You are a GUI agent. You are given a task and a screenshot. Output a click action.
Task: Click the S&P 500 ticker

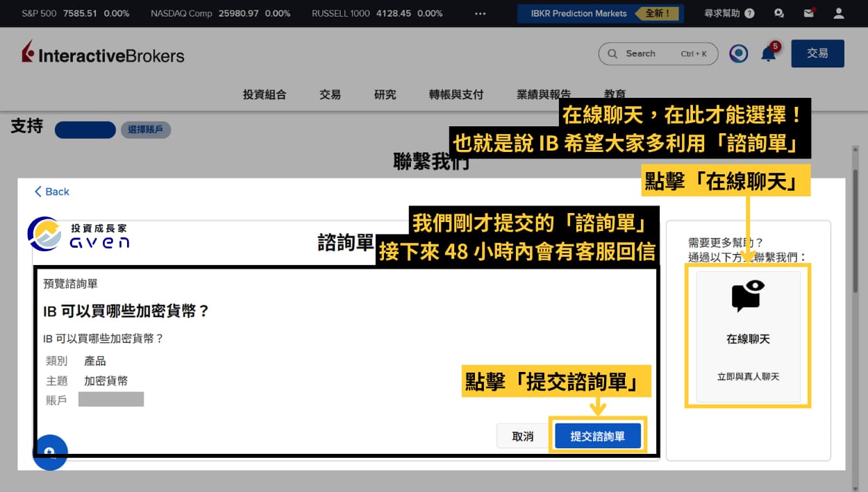(76, 13)
